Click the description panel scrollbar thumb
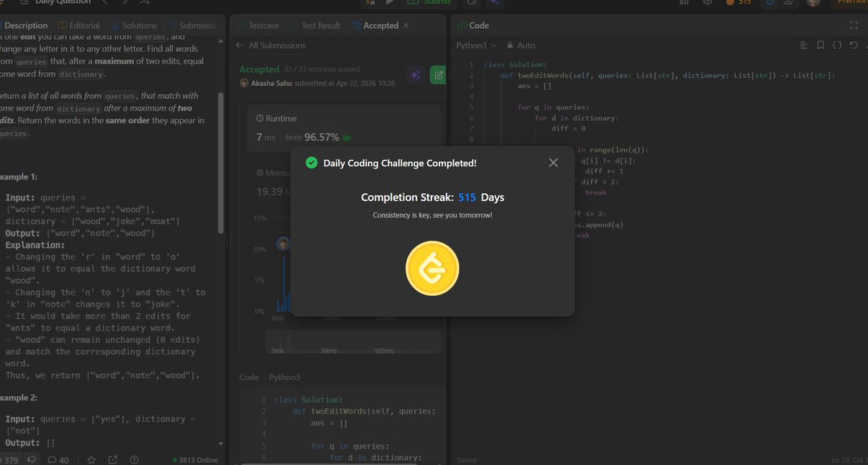The width and height of the screenshot is (868, 465). pyautogui.click(x=221, y=163)
